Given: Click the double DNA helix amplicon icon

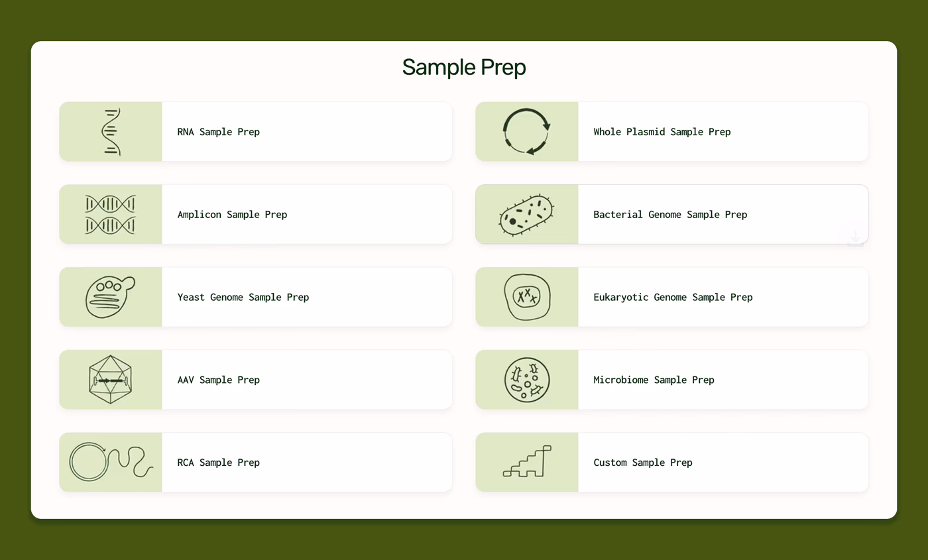Looking at the screenshot, I should [x=111, y=215].
